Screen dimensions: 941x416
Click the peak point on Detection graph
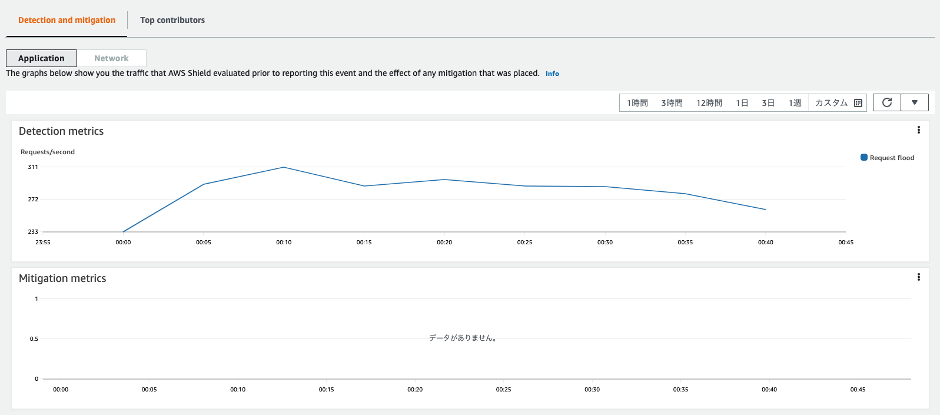[x=284, y=167]
